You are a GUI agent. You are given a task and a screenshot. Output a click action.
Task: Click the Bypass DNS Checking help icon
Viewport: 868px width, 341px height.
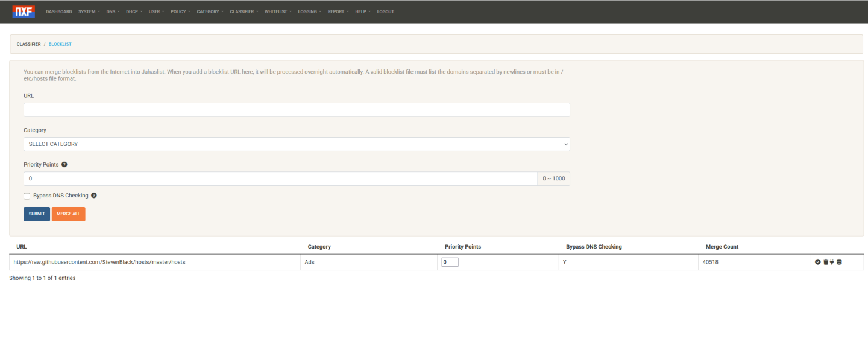[94, 196]
